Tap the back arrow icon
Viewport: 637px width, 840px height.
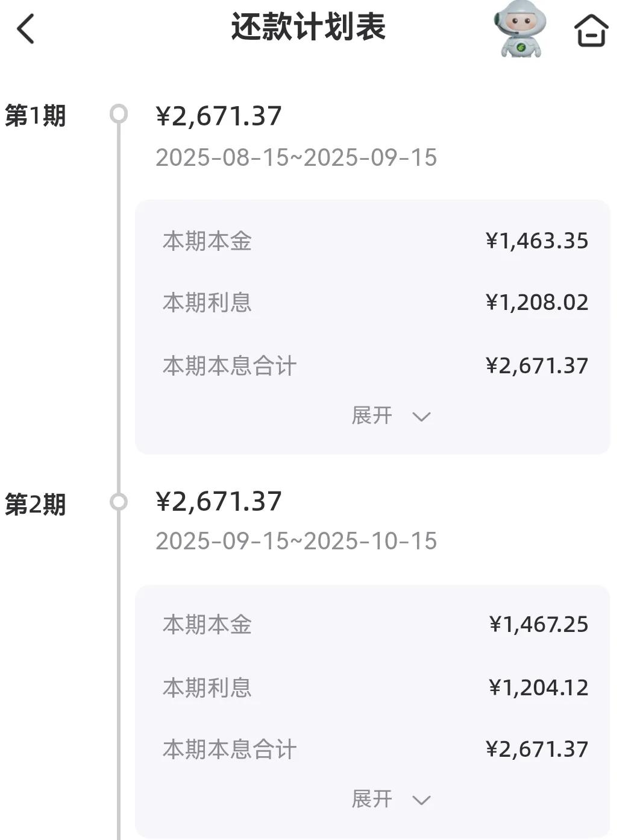pyautogui.click(x=25, y=28)
